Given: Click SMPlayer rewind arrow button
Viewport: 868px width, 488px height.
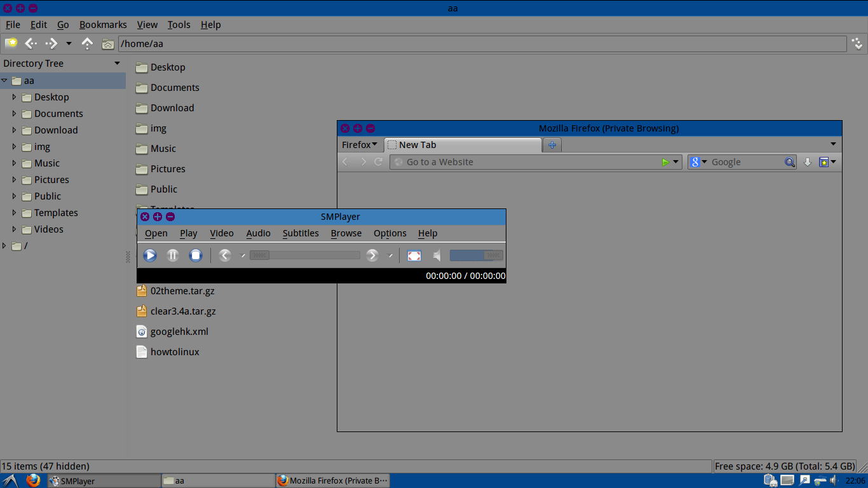Looking at the screenshot, I should 225,255.
